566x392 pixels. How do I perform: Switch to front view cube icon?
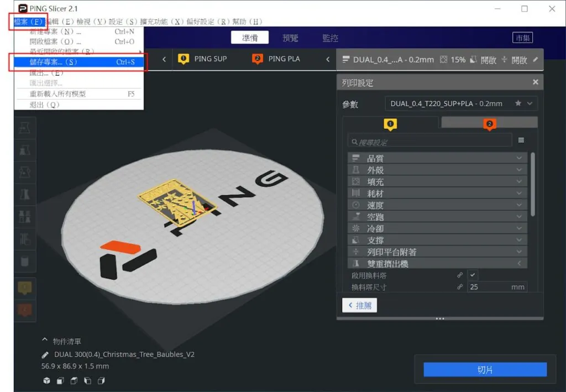pos(60,380)
